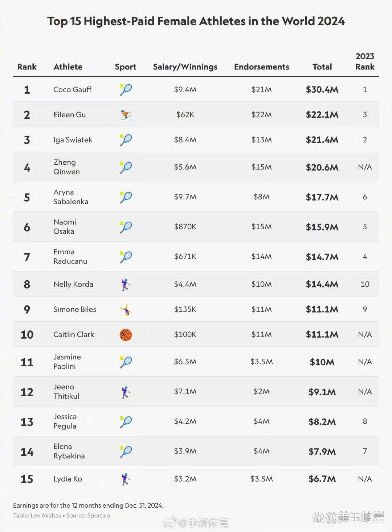Screen dimensions: 392x532
Task: Select the Endorsements column header
Action: coord(262,67)
